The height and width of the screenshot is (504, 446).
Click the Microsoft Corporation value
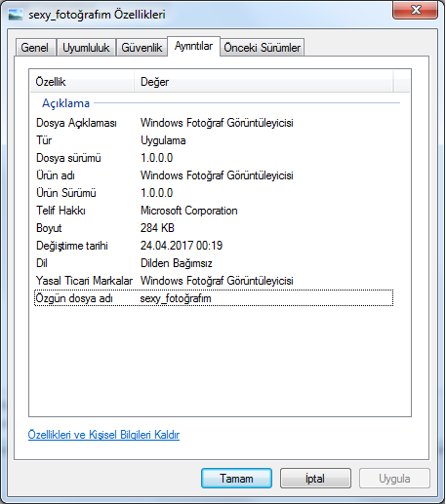point(189,211)
